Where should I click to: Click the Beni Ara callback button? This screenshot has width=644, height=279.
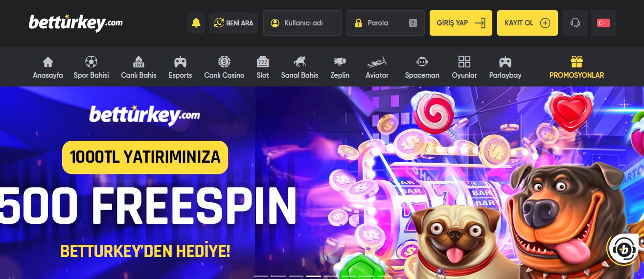point(234,23)
